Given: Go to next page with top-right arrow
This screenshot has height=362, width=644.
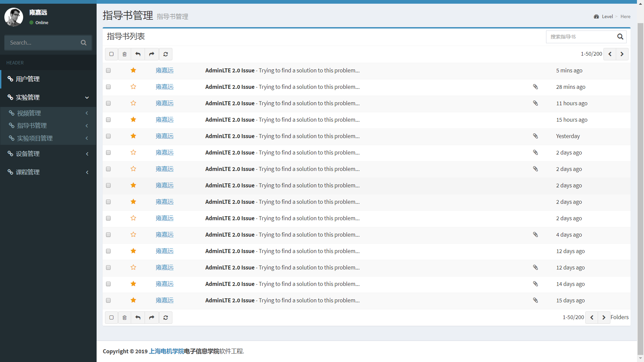Looking at the screenshot, I should tap(622, 54).
